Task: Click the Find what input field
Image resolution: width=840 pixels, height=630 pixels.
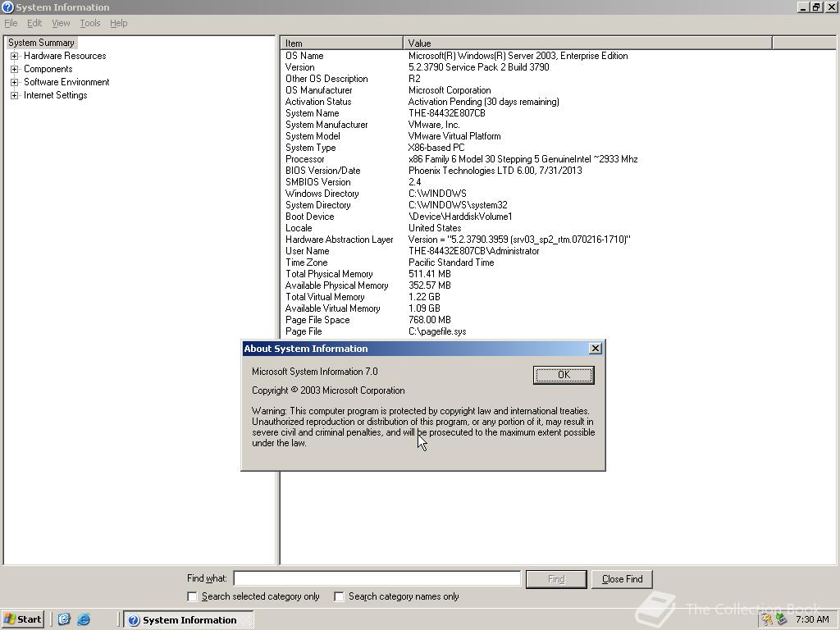Action: (377, 578)
